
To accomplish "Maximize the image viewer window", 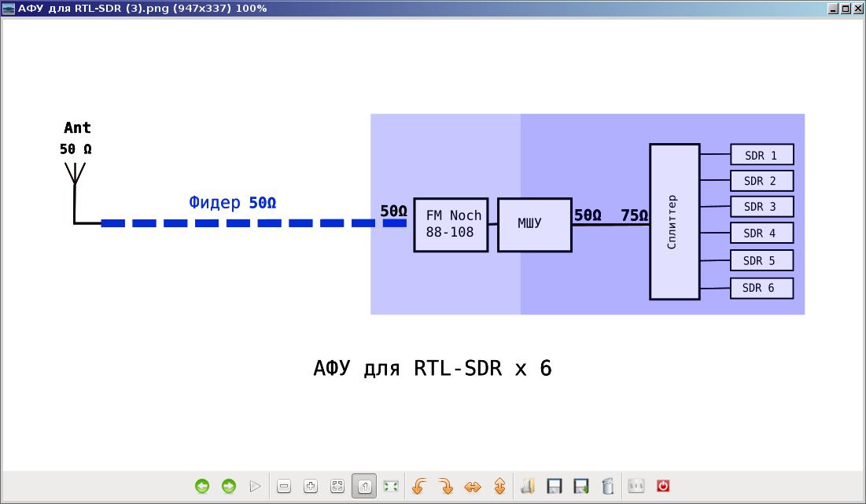I will coord(846,9).
